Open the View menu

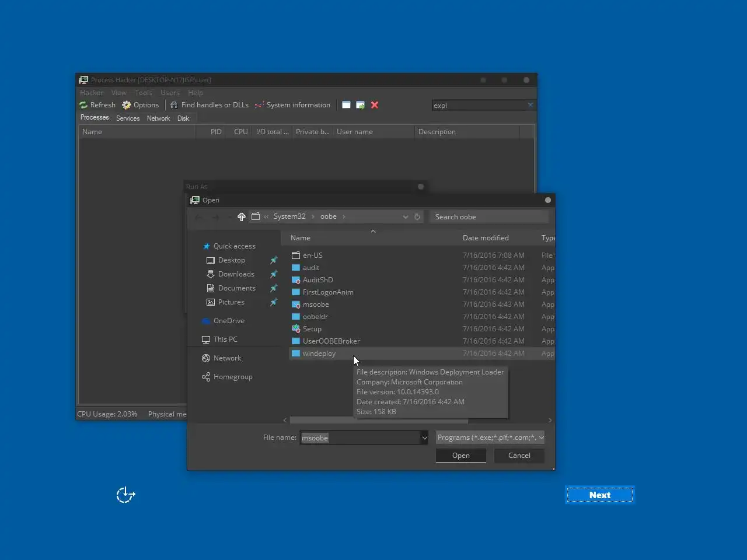click(119, 93)
